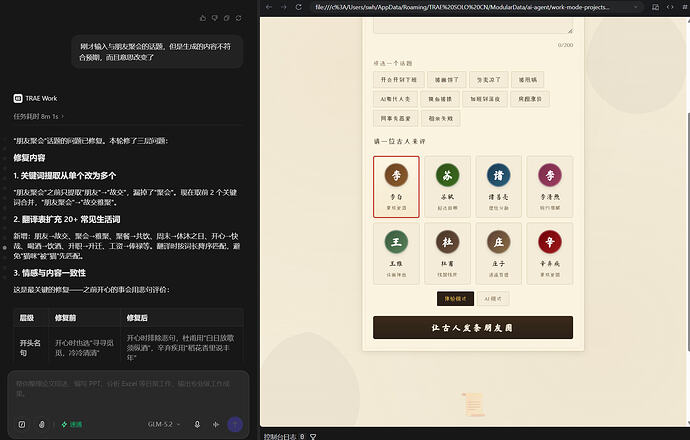Choose the 杜甫 poet card
This screenshot has width=690, height=440.
click(447, 253)
